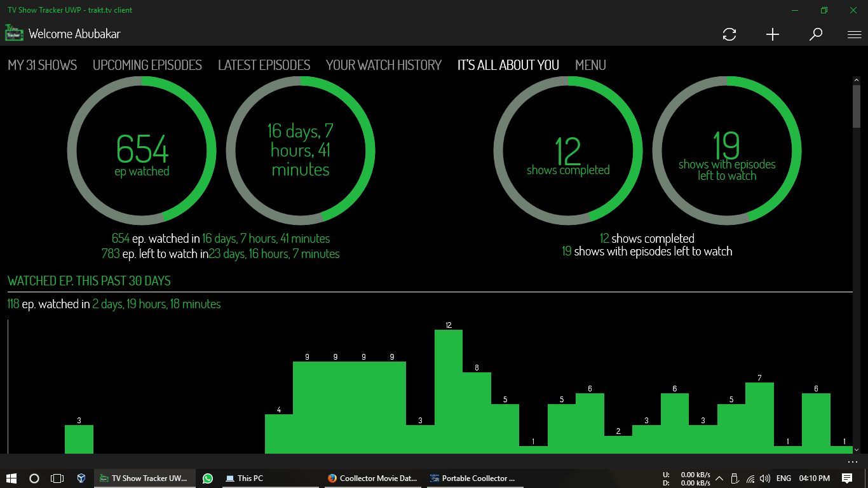
Task: Open the Windows Start menu
Action: [11, 478]
